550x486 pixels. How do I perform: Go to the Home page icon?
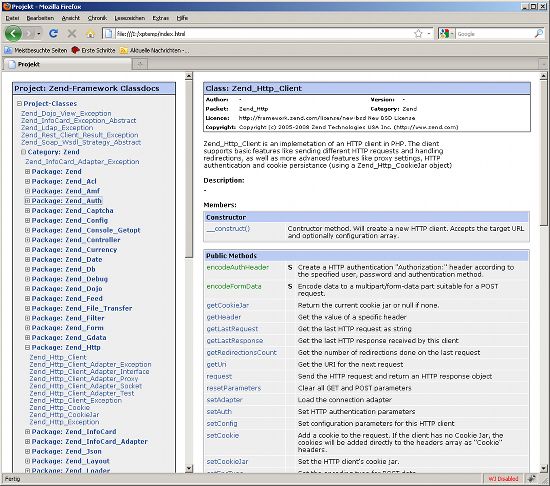[90, 34]
